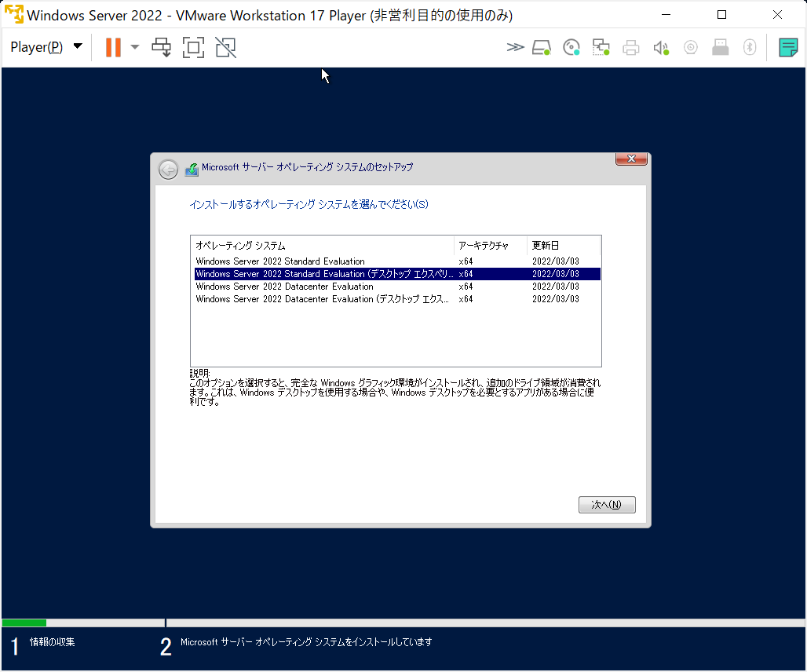
Task: Click the Bluetooth device icon
Action: click(749, 47)
